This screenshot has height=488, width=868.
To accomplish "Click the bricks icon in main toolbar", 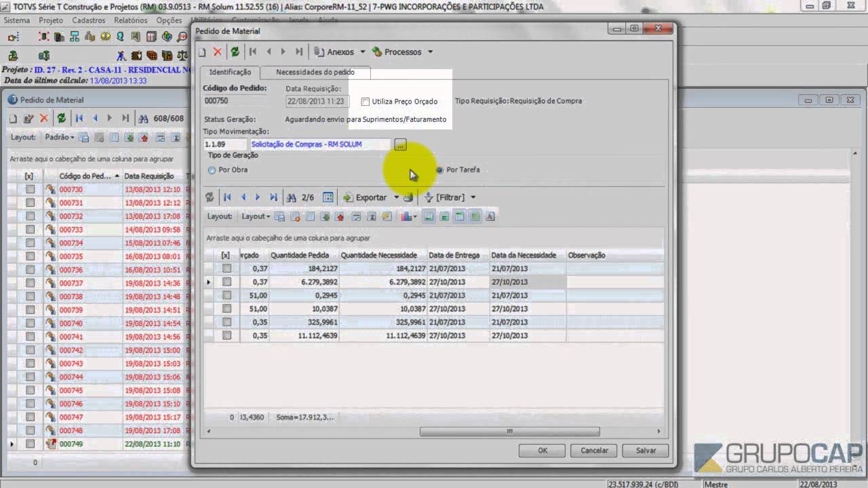I will tap(151, 56).
